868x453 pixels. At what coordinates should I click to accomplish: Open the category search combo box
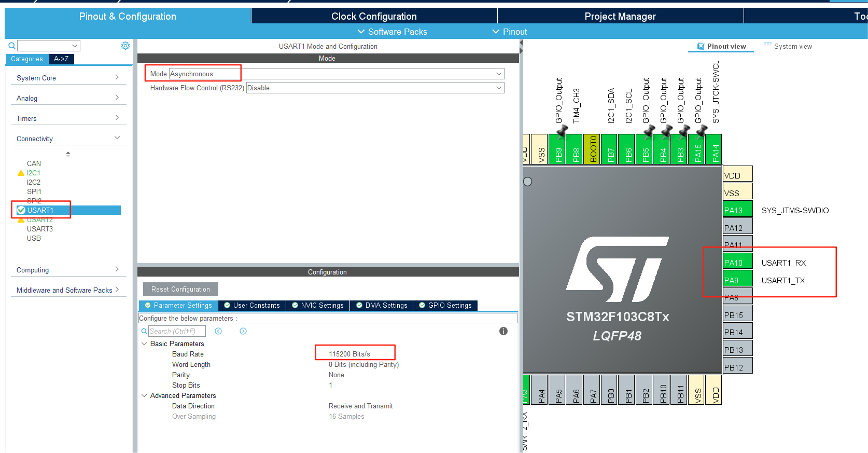pos(49,46)
